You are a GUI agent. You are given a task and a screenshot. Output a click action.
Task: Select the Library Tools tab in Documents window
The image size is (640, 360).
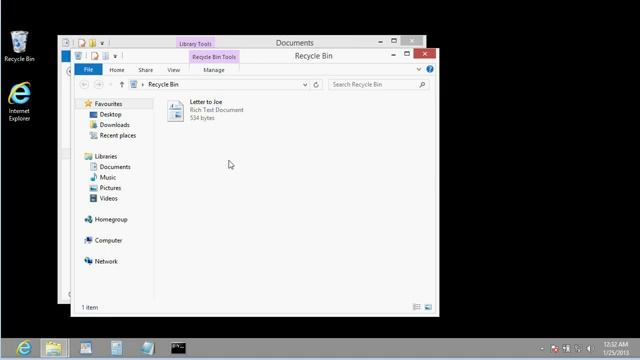tap(196, 43)
